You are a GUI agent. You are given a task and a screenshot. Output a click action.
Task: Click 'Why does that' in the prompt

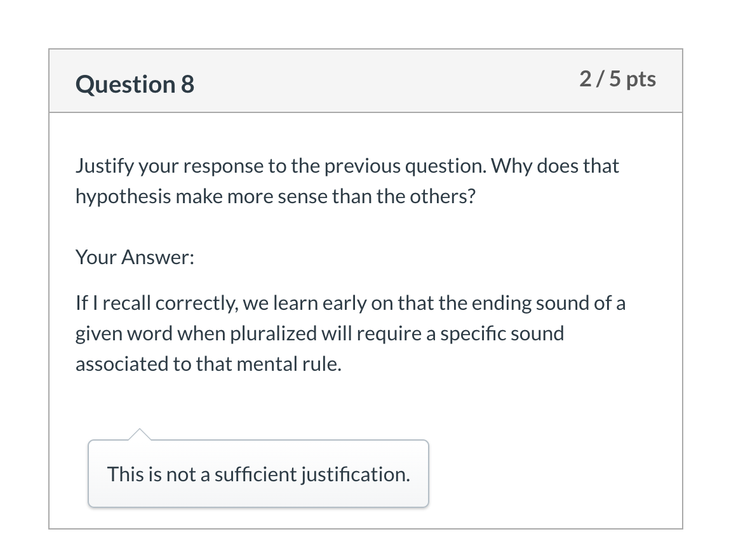[555, 166]
